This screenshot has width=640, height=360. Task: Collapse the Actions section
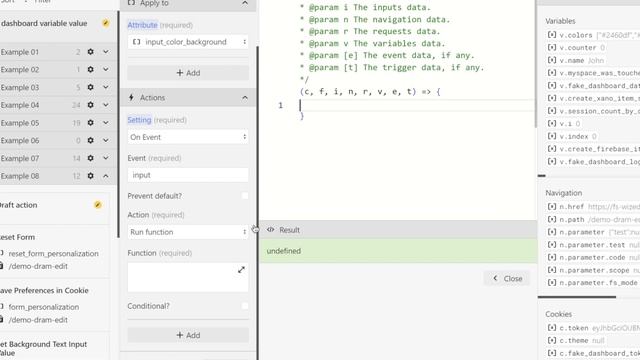point(245,98)
